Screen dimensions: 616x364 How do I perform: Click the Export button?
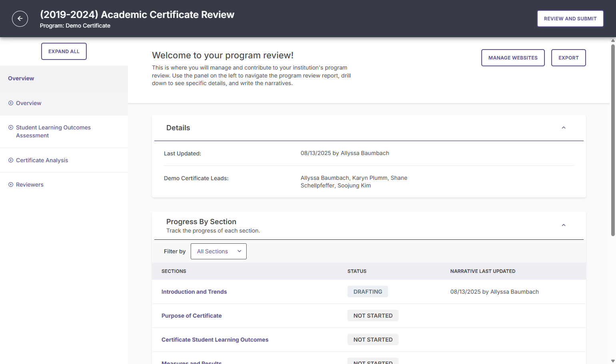568,58
